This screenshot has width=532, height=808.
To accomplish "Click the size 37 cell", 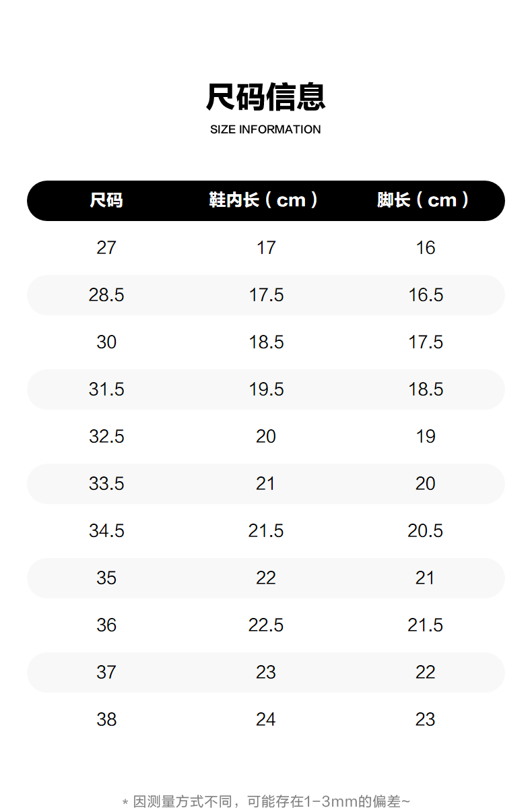I will 106,673.
